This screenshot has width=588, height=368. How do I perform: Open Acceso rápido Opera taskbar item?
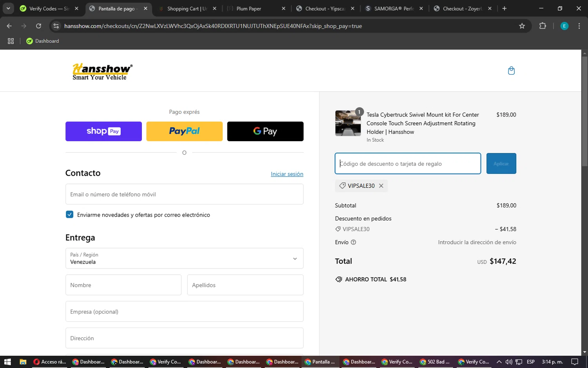tap(50, 362)
